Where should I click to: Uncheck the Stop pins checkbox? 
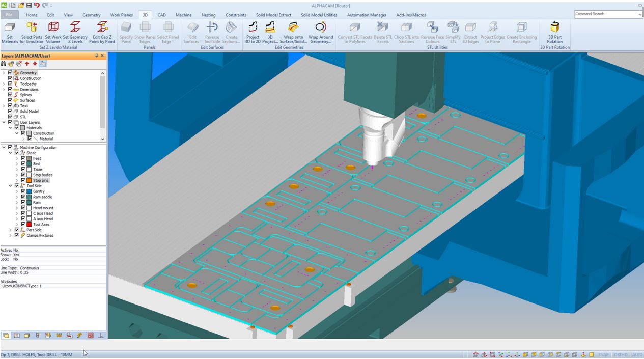[x=23, y=180]
